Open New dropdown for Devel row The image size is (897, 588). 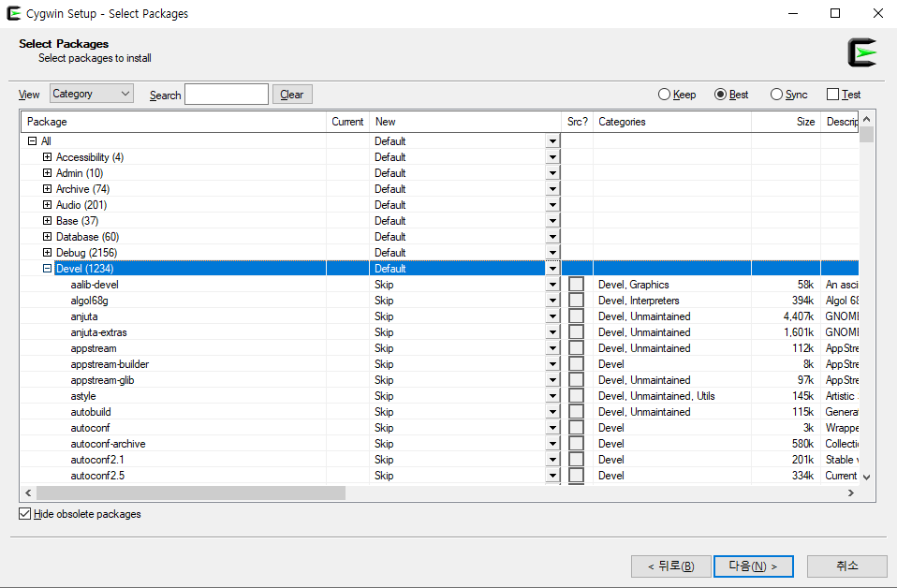click(x=552, y=269)
